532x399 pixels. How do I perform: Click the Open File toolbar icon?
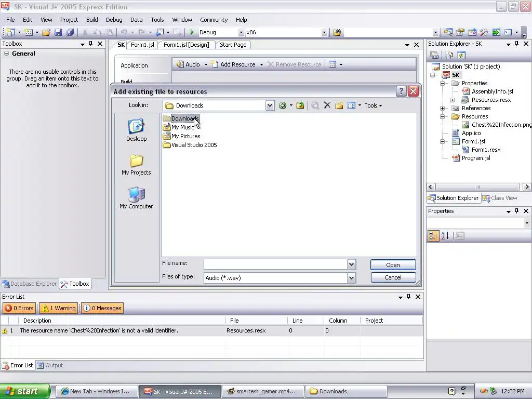click(x=46, y=32)
